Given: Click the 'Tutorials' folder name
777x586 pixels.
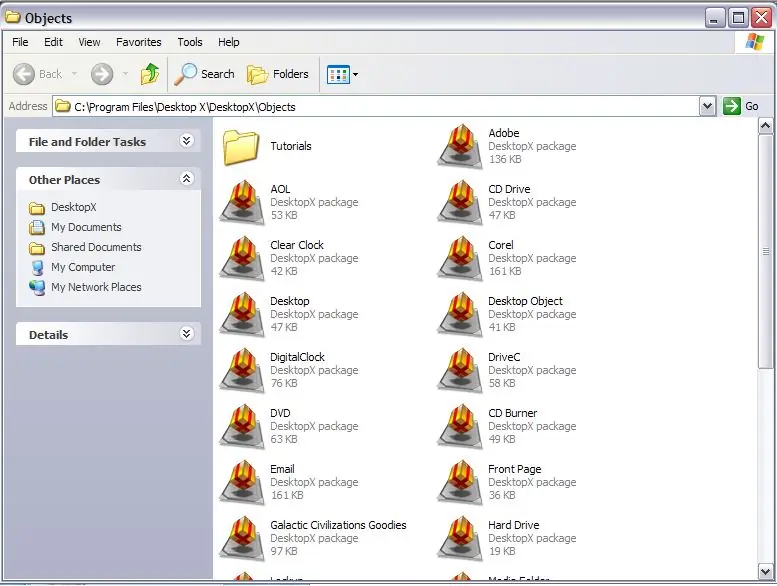Looking at the screenshot, I should click(x=291, y=146).
